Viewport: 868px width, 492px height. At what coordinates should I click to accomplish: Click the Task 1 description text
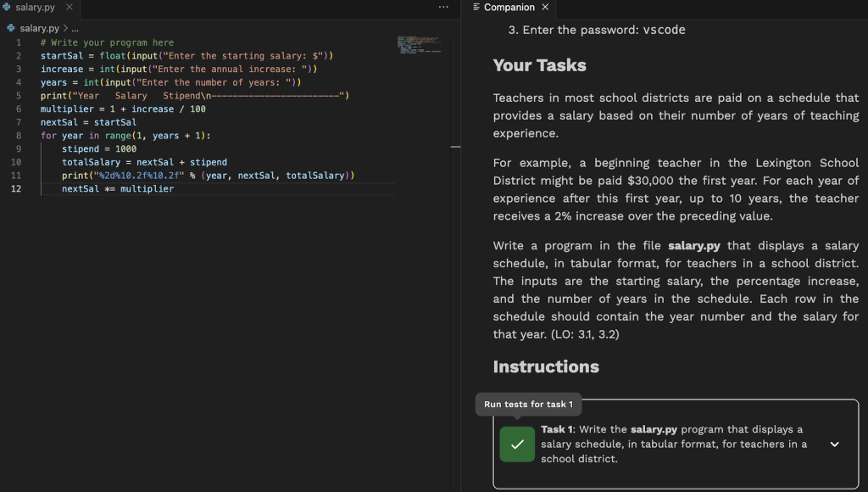coord(674,444)
